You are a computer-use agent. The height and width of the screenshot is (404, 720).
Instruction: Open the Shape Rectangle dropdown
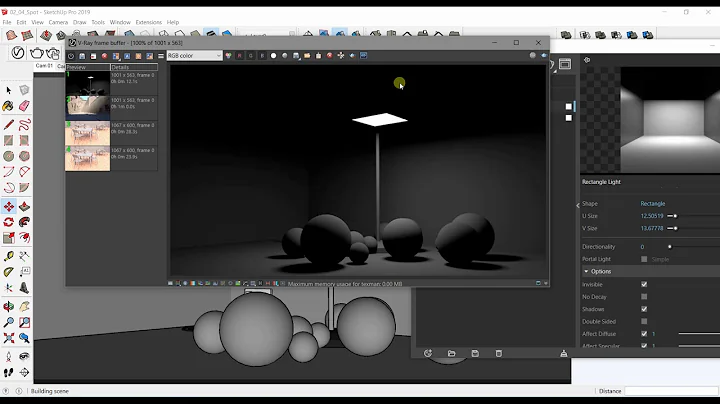(x=652, y=204)
